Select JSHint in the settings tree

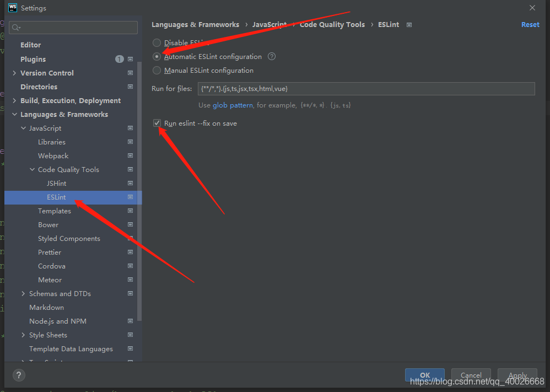click(x=56, y=183)
